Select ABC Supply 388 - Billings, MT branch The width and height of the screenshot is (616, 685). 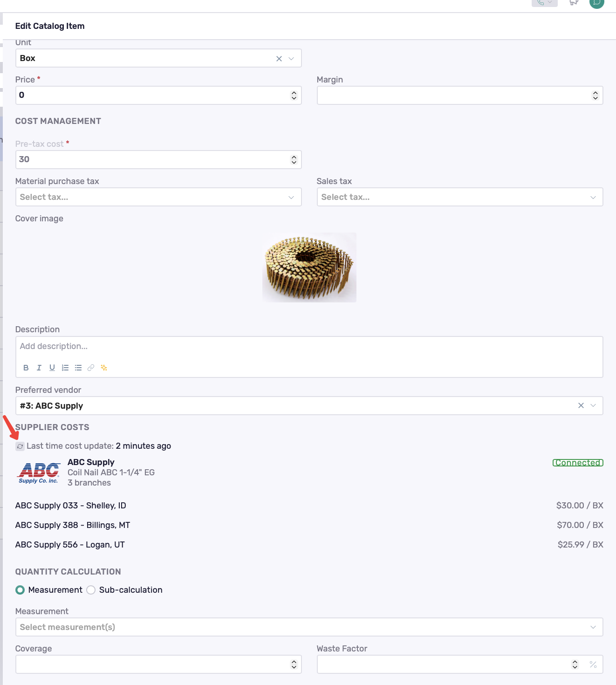tap(73, 525)
